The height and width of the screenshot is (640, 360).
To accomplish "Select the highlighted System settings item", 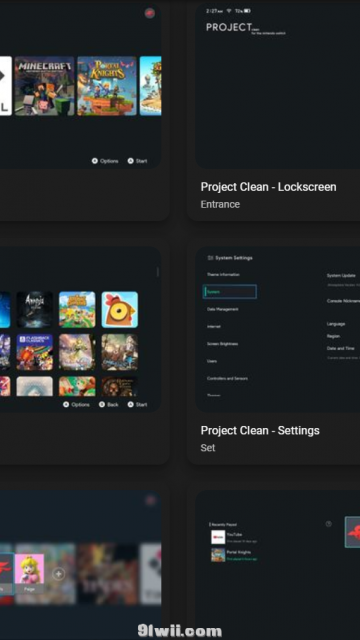I will (x=230, y=292).
